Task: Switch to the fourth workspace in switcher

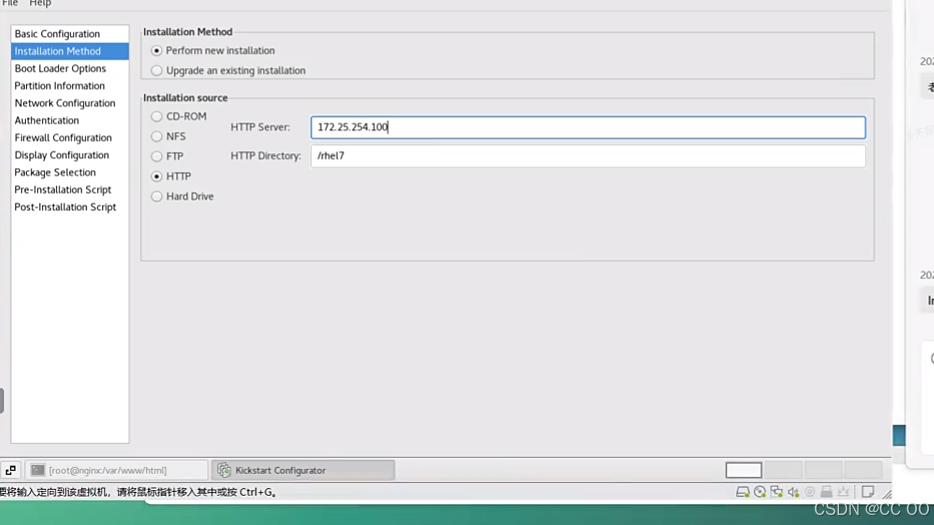Action: coord(863,470)
